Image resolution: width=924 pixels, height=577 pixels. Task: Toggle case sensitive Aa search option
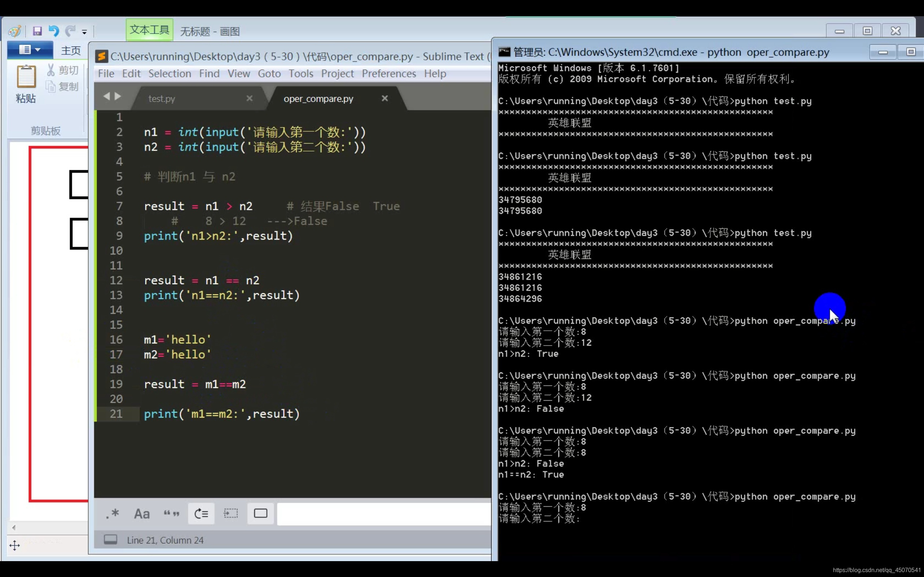[x=141, y=514]
